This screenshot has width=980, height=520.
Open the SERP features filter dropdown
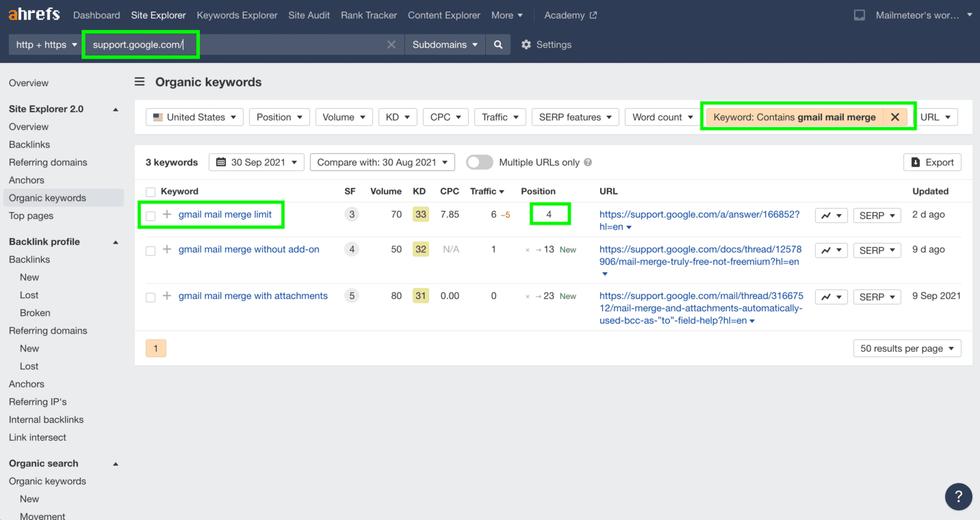575,117
